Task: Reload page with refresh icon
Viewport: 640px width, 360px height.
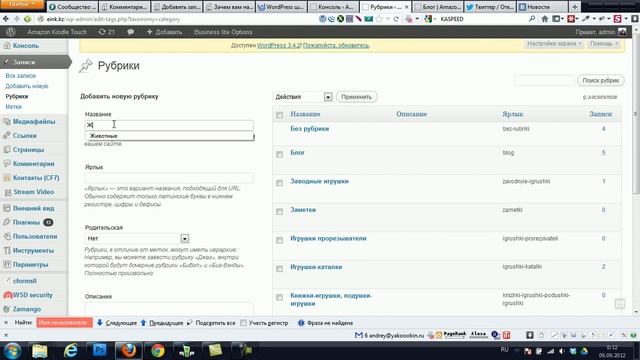Action: click(396, 19)
